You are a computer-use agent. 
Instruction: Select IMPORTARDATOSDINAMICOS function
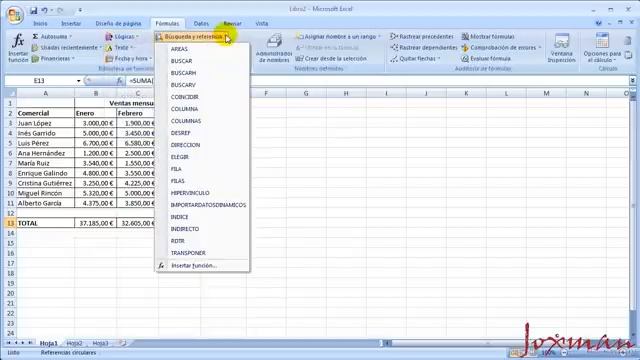pyautogui.click(x=203, y=205)
